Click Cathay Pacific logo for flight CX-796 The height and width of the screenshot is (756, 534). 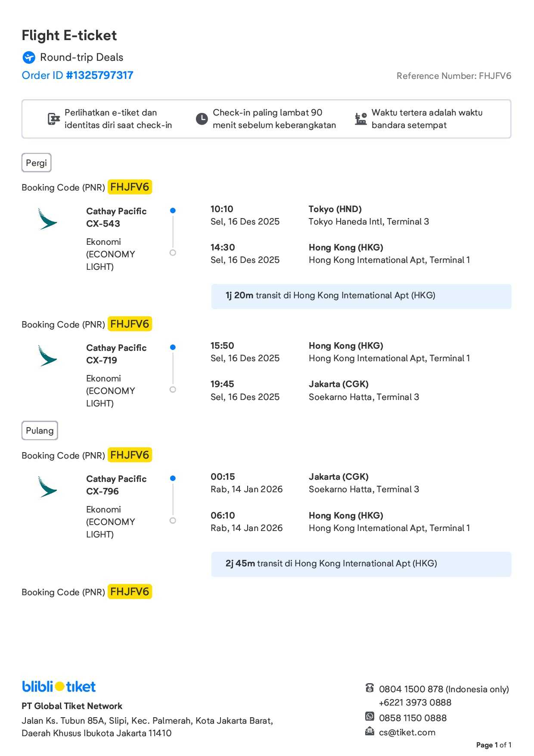pos(47,487)
